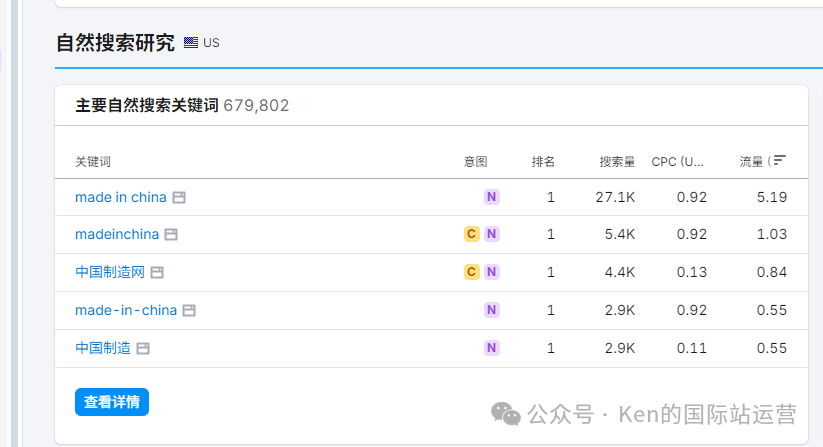Click traffic value 5.19
The width and height of the screenshot is (823, 447).
pyautogui.click(x=772, y=197)
